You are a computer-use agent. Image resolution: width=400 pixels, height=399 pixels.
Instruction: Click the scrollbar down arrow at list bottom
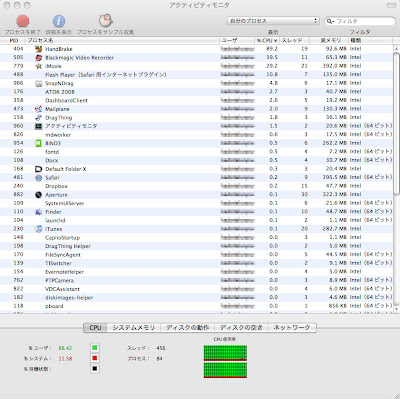tap(396, 309)
